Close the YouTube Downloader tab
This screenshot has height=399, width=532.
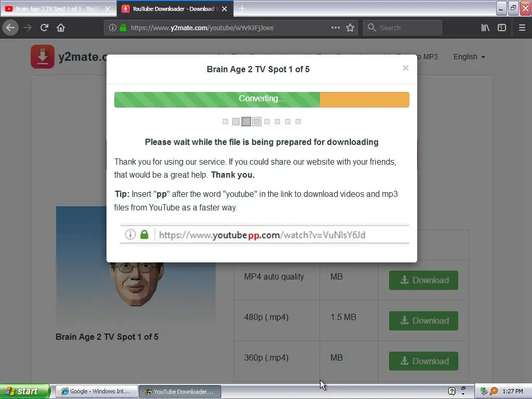coord(224,9)
